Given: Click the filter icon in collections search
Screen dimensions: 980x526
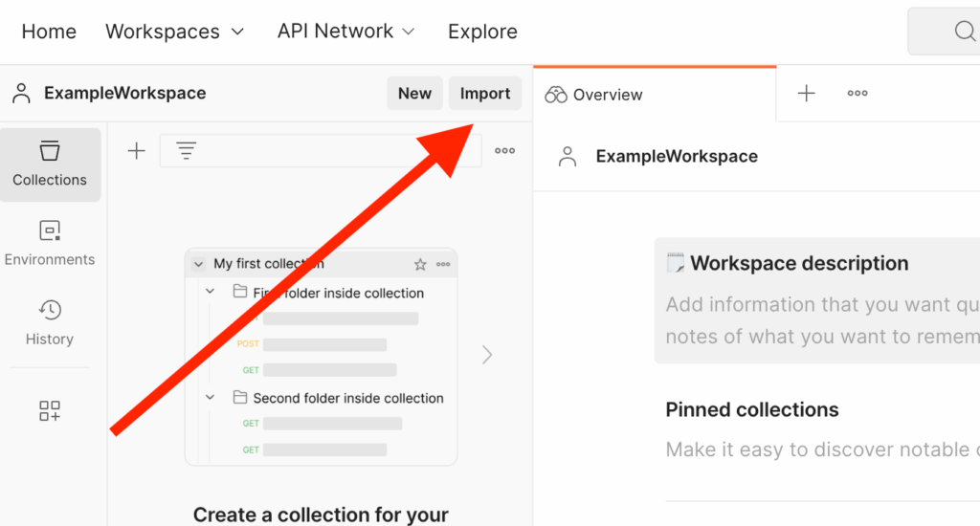Looking at the screenshot, I should pos(186,151).
